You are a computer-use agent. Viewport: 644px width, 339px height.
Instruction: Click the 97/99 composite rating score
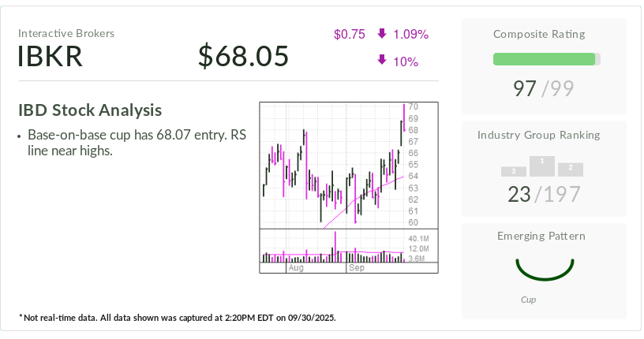[x=542, y=88]
